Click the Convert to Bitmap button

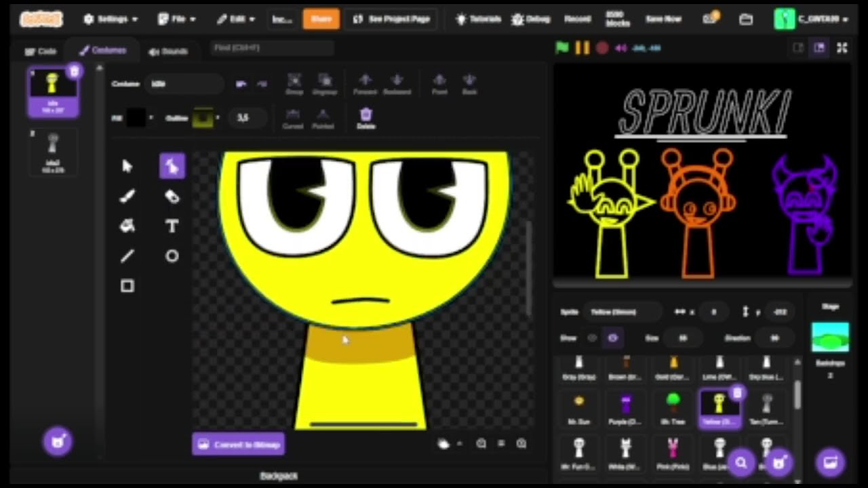pos(238,445)
